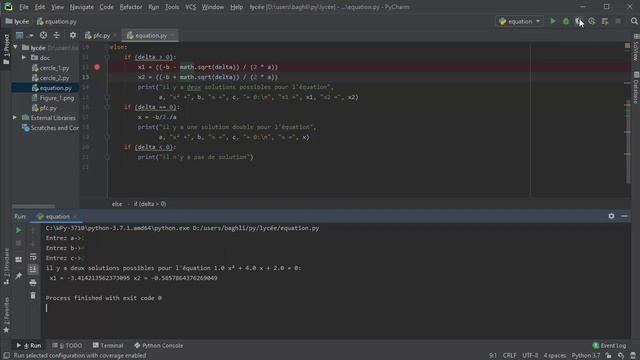Print the console output with the printer icon
The height and width of the screenshot is (360, 640).
tap(33, 282)
